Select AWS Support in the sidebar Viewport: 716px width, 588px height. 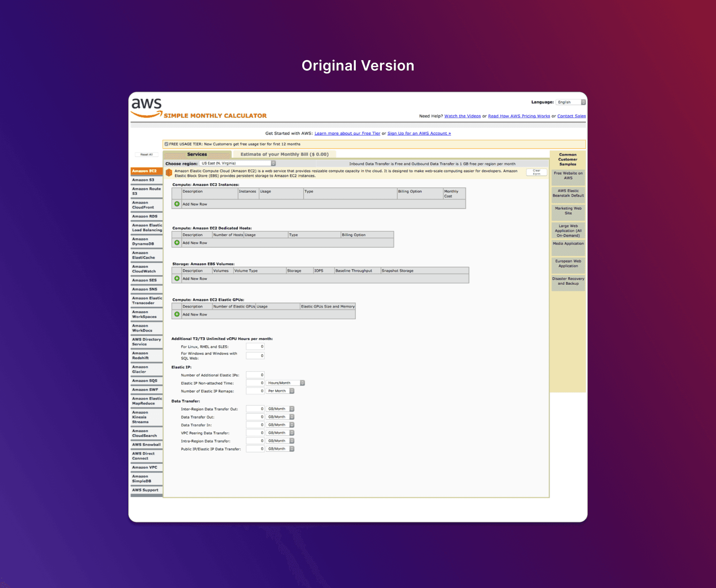pos(147,490)
